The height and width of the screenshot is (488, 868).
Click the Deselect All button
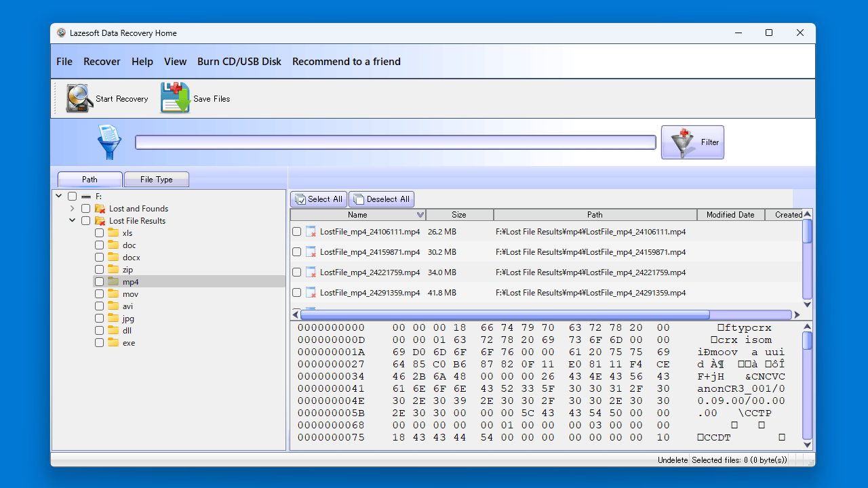(x=382, y=199)
